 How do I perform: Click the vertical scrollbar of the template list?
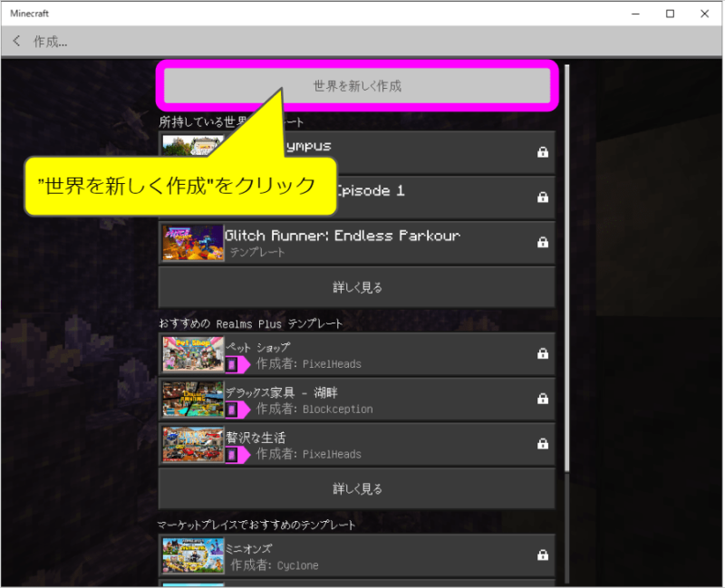click(567, 268)
